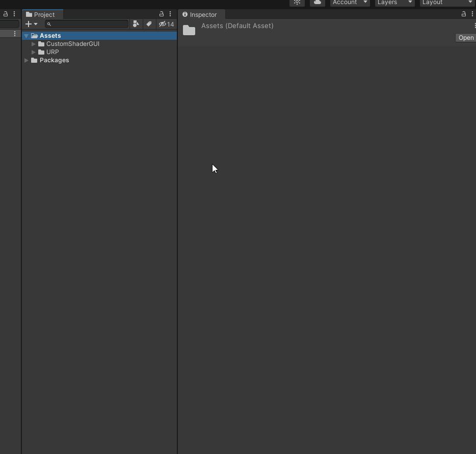This screenshot has width=476, height=454.
Task: Click the search by label tag icon
Action: pos(149,24)
